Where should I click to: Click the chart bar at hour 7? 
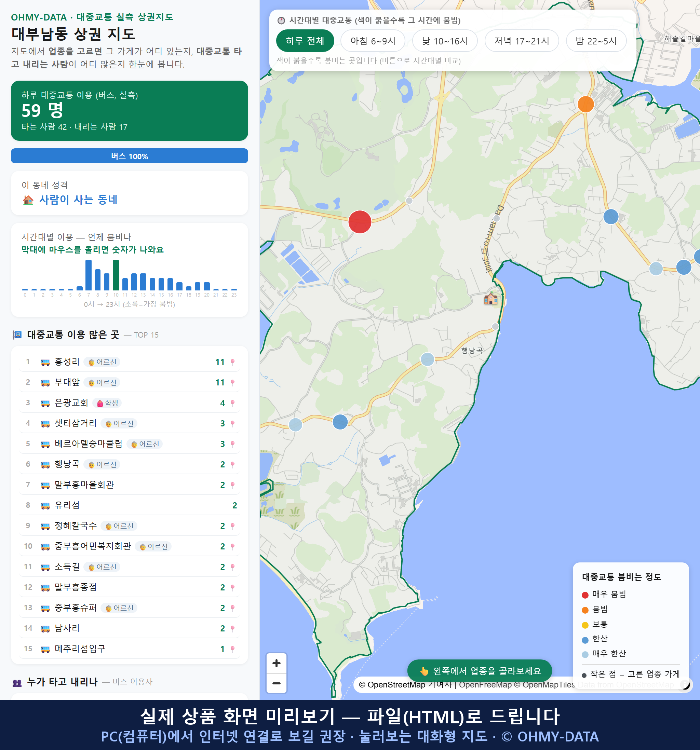89,275
